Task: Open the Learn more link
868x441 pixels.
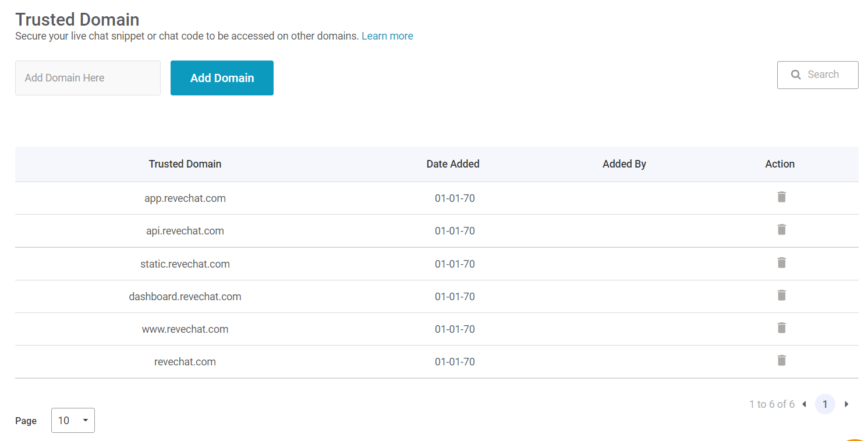Action: pyautogui.click(x=387, y=36)
